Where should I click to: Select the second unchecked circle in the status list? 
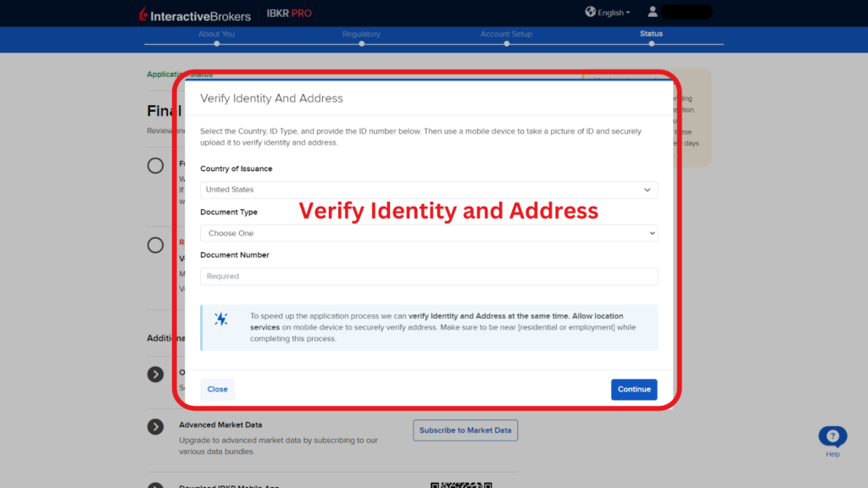coord(155,245)
